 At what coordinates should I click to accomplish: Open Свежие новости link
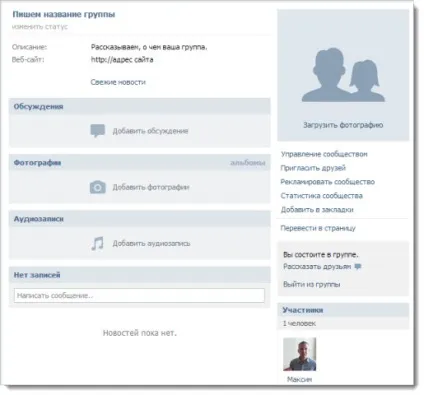pos(118,82)
